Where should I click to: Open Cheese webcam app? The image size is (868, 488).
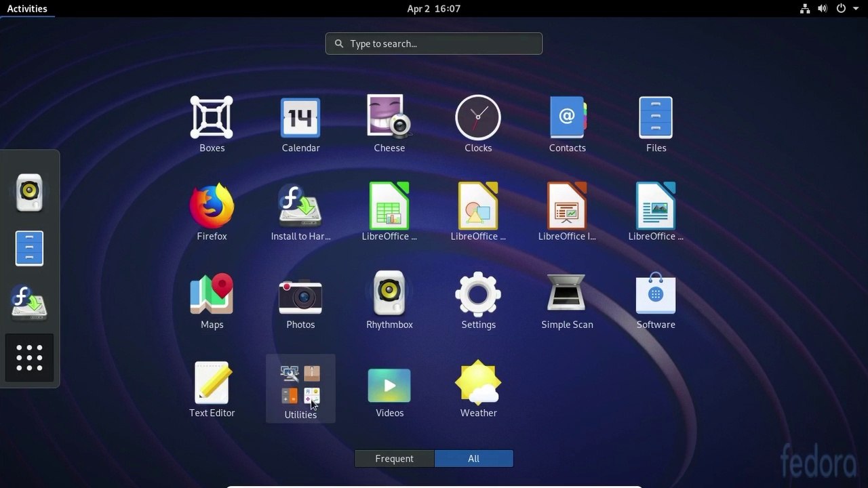(x=389, y=117)
